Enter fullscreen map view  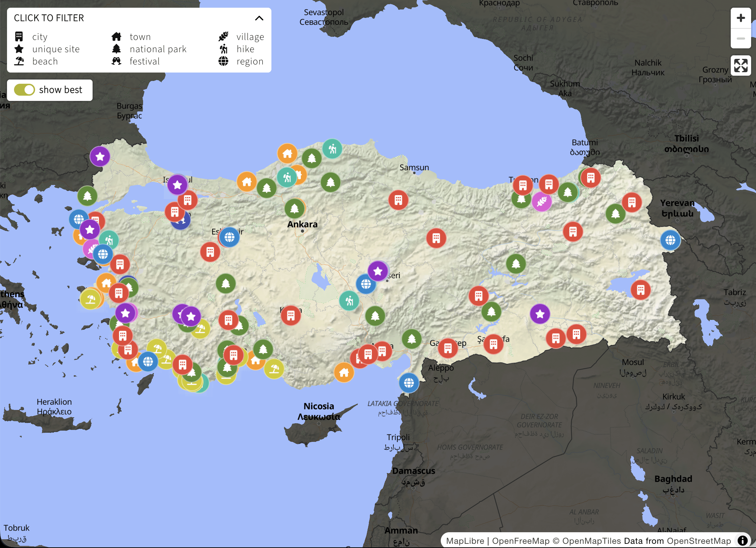[741, 66]
